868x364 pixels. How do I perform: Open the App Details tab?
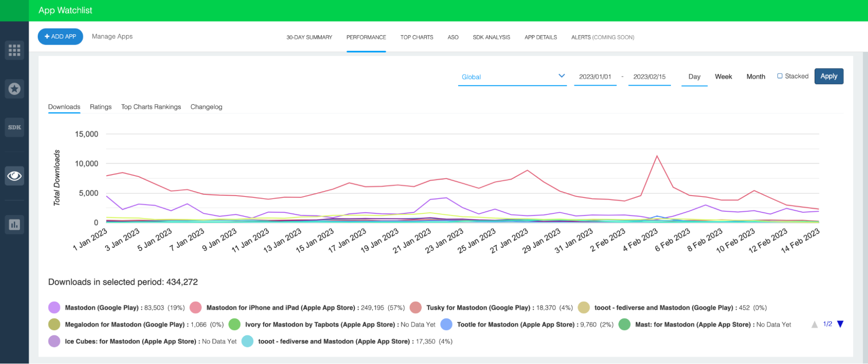pos(541,37)
